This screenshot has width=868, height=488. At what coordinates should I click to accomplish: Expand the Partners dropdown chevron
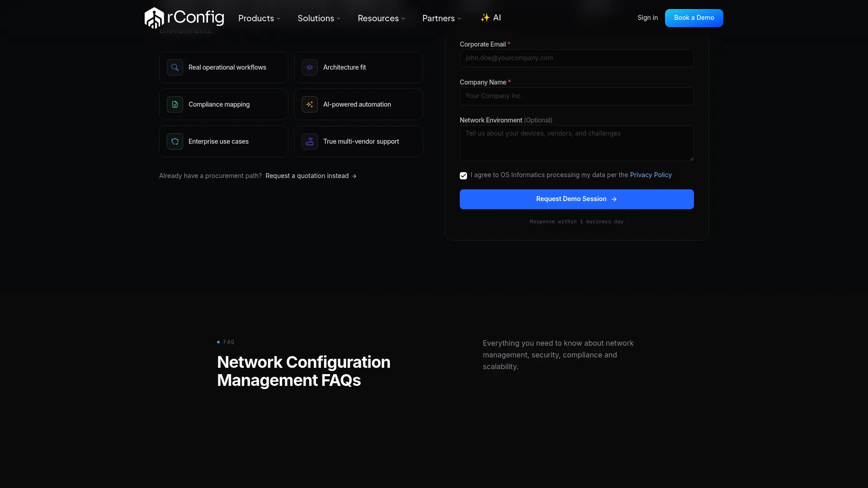[x=459, y=19]
